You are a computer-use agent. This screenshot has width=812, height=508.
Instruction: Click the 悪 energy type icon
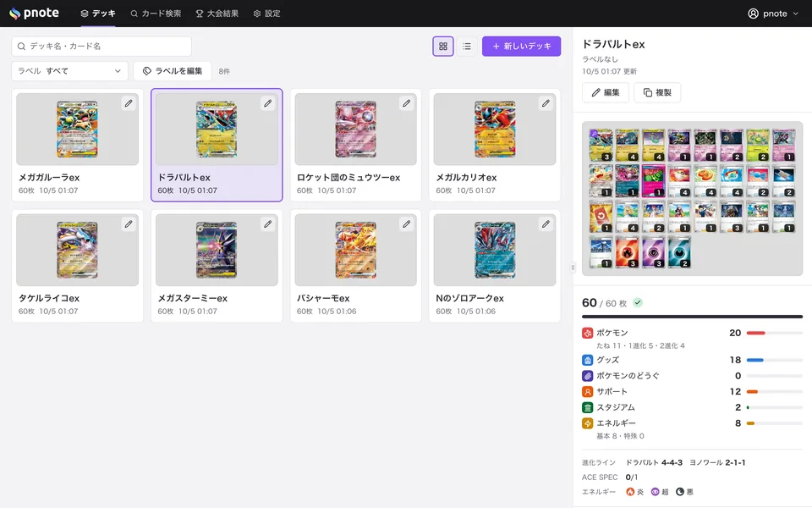pos(680,491)
